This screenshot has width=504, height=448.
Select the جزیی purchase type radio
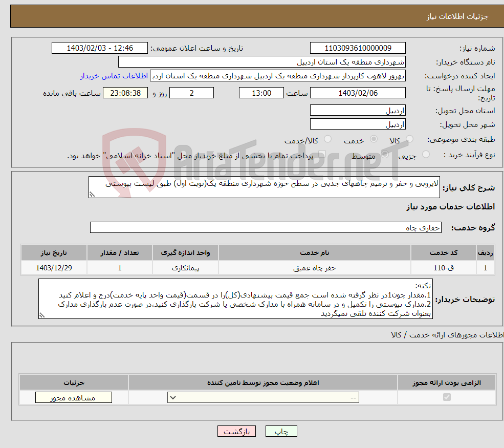pyautogui.click(x=426, y=155)
